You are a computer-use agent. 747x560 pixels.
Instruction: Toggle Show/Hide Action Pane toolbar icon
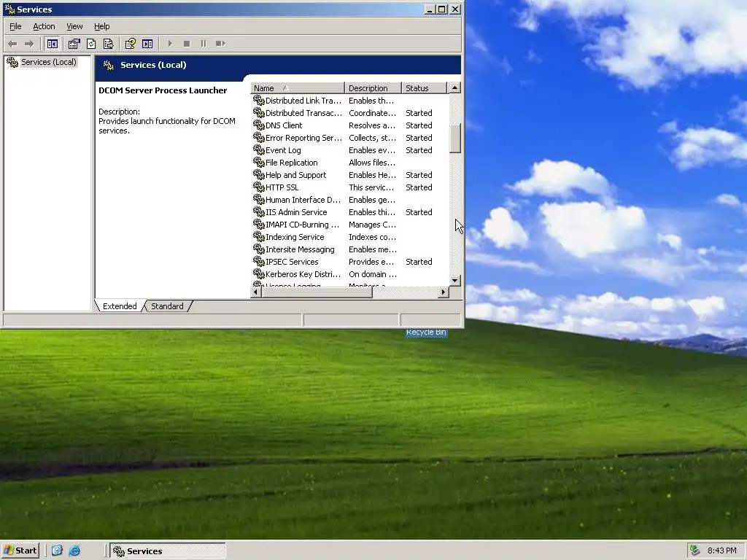pos(147,44)
